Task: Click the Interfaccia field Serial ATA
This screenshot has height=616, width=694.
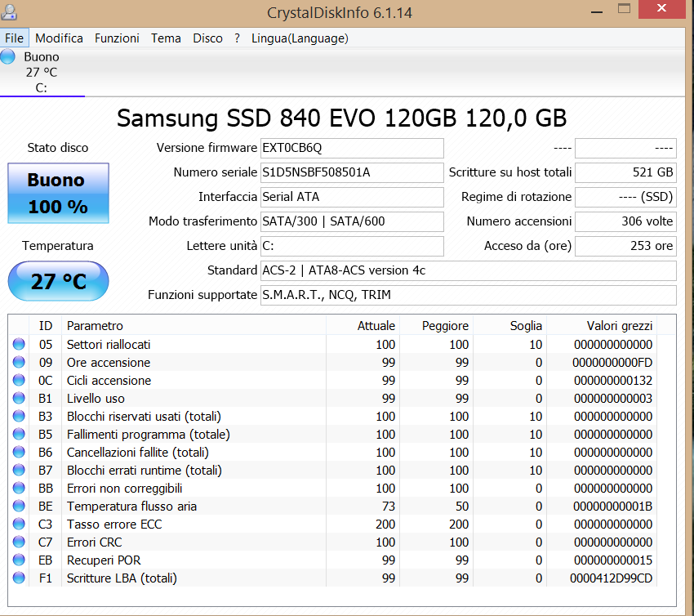Action: [352, 197]
